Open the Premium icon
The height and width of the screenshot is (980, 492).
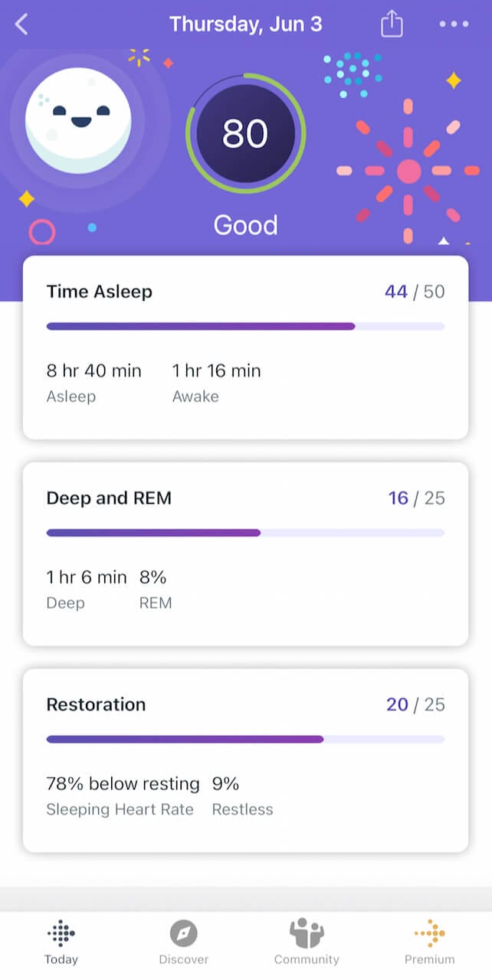click(430, 933)
